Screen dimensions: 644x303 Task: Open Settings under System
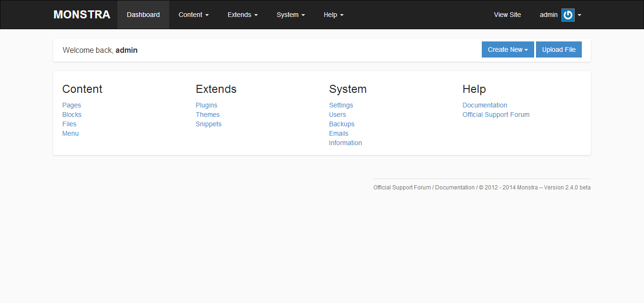click(x=341, y=105)
